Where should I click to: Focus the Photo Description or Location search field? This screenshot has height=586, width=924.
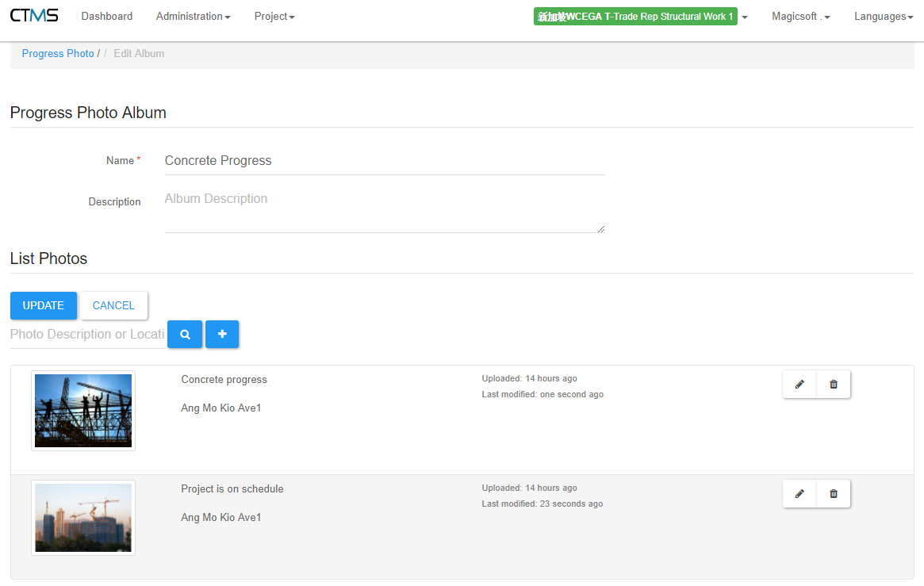coord(88,335)
